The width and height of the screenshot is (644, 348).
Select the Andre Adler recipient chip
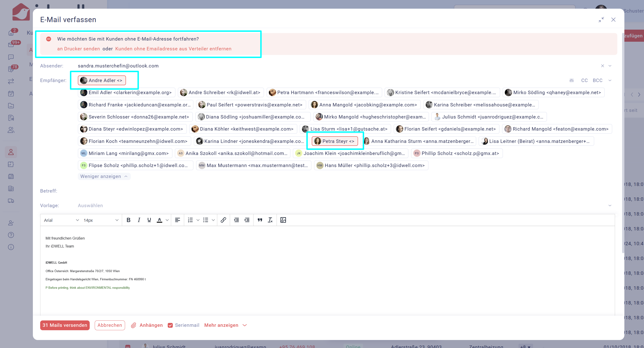(102, 80)
